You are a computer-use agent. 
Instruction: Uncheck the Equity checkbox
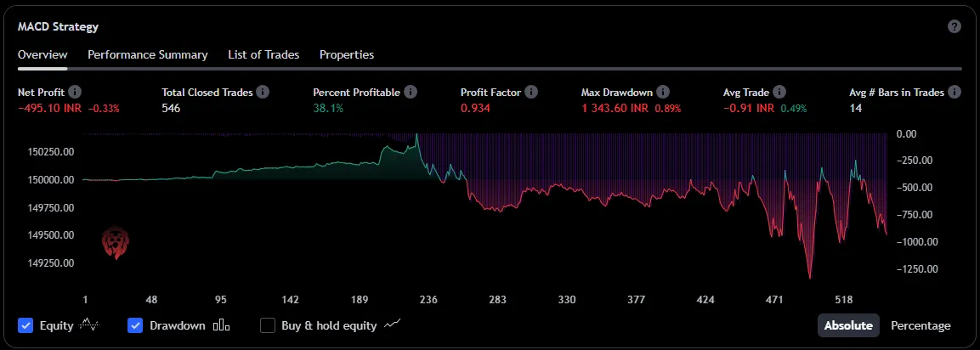tap(25, 325)
